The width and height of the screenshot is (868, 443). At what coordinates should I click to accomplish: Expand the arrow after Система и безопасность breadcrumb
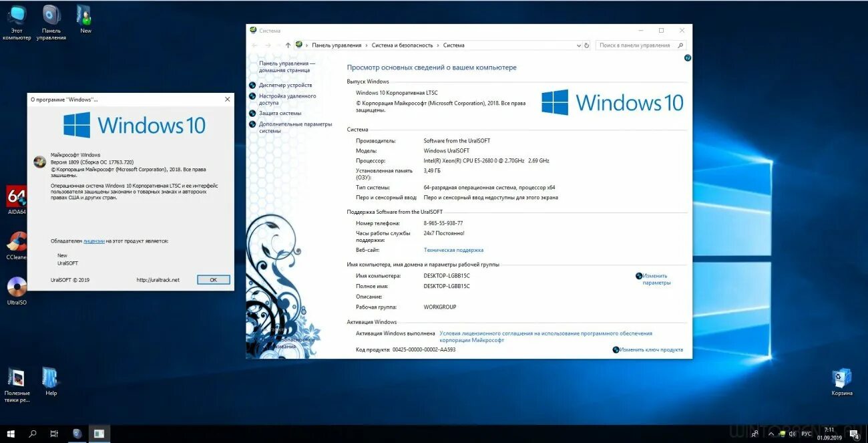[438, 45]
